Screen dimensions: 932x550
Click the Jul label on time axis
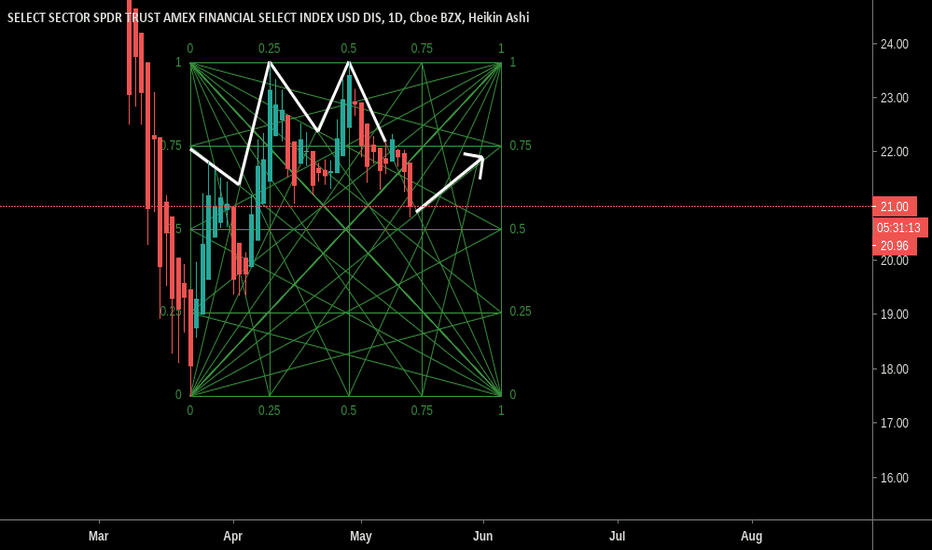tap(617, 536)
